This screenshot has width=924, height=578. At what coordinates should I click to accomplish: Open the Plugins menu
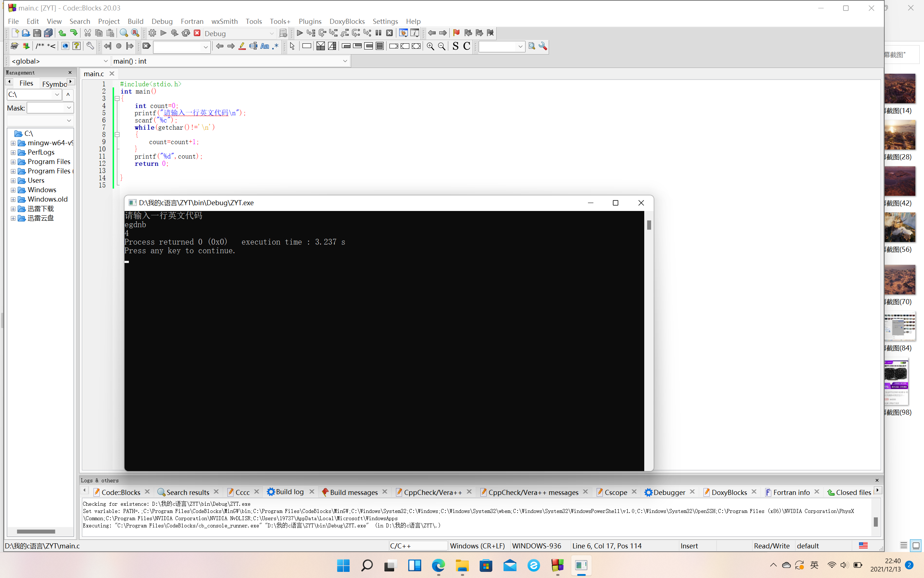[x=310, y=21]
